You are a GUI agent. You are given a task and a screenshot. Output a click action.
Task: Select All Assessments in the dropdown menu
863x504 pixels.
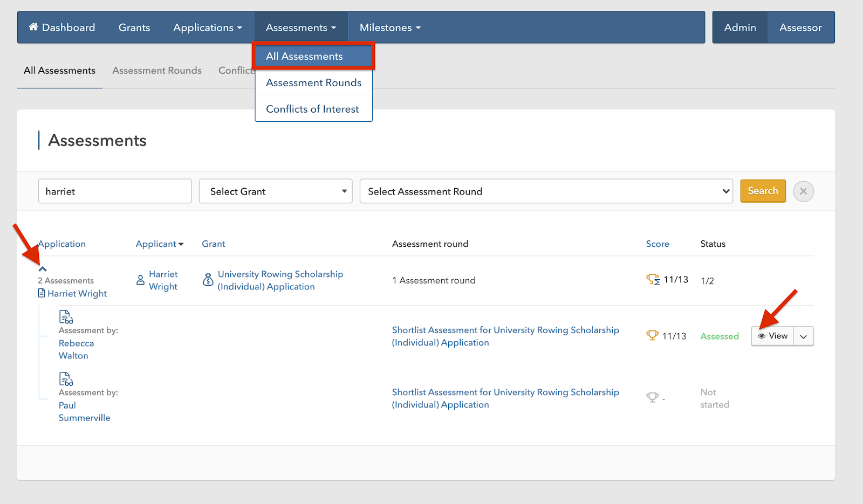click(x=313, y=56)
